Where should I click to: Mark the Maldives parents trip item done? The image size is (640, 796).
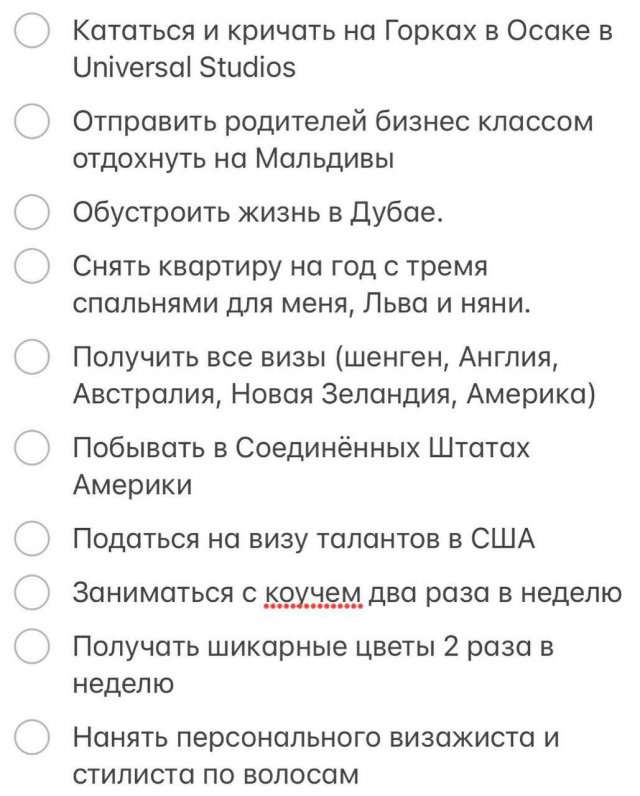(x=33, y=123)
